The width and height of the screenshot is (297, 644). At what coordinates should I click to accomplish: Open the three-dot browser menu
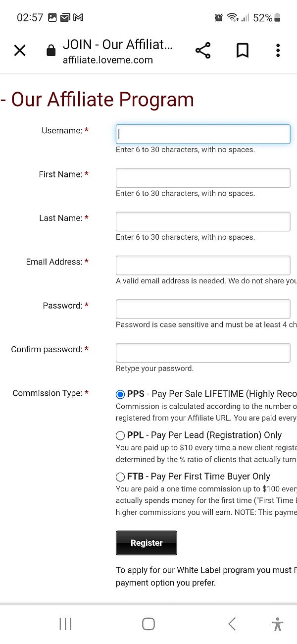tap(278, 50)
